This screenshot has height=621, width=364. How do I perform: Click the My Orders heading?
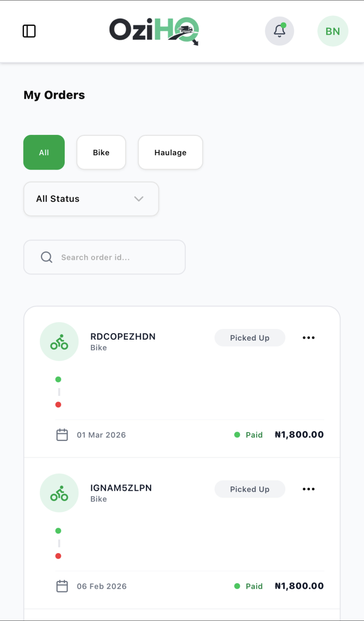[x=55, y=95]
